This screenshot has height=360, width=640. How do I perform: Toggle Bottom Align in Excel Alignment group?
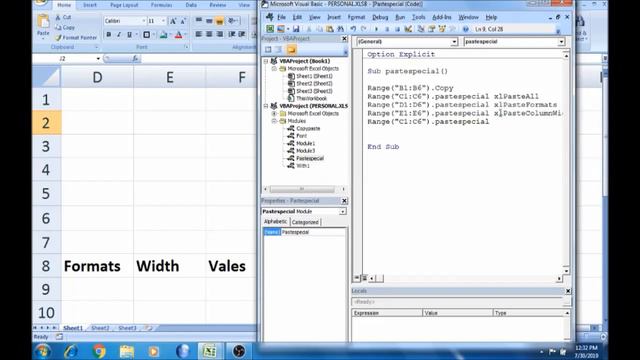pos(220,21)
